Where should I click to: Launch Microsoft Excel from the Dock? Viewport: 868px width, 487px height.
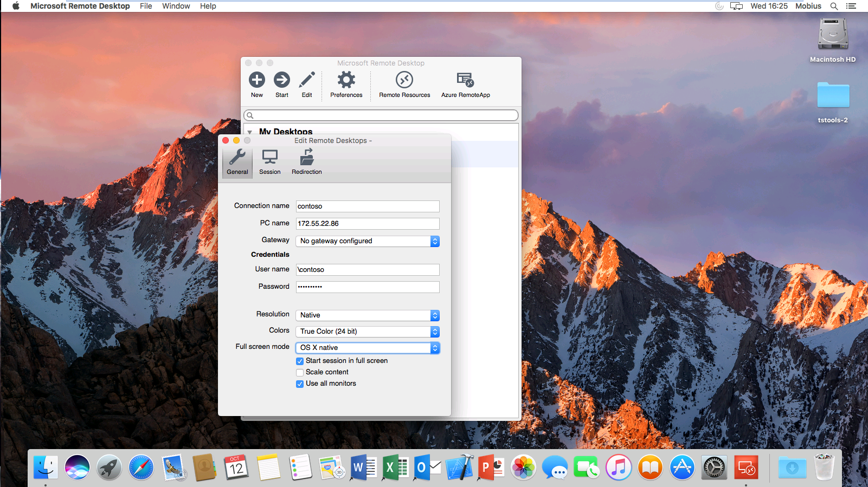pos(396,467)
